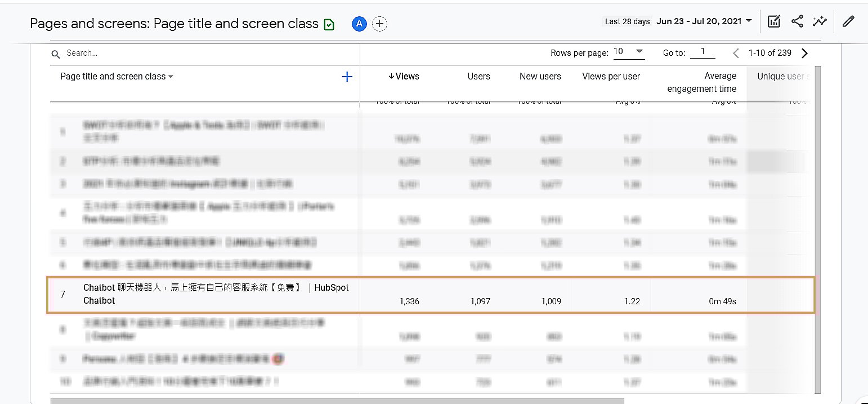Click the pencil edit report icon

click(848, 22)
